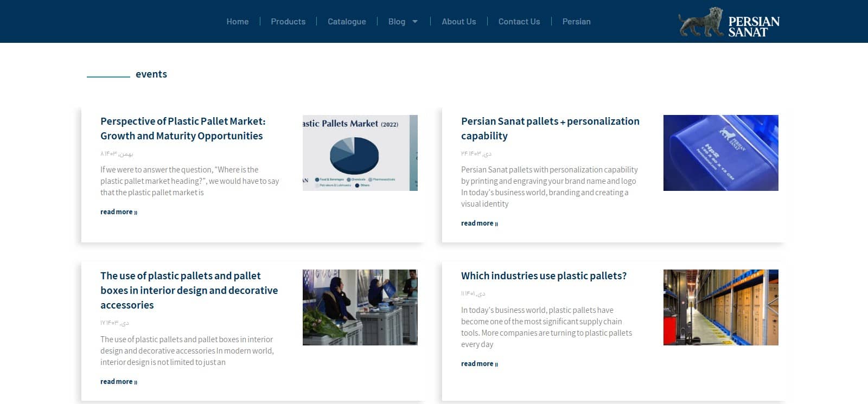Screen dimensions: 868x404
Task: Open the interior design and decorative accessories article
Action: click(189, 290)
